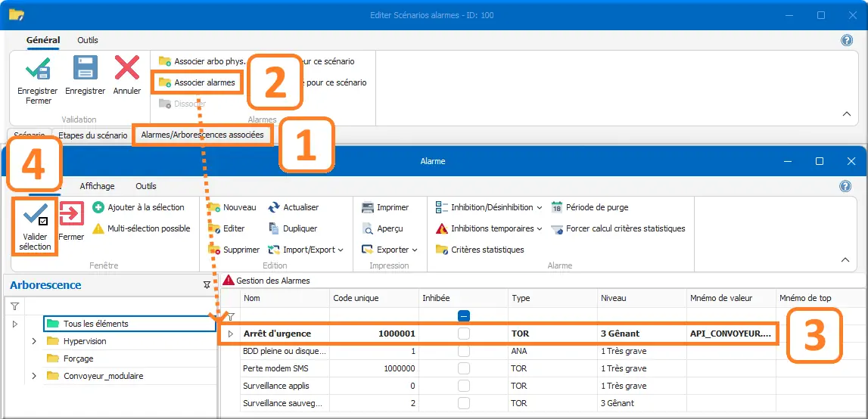Open Alarmes/Arborescences associées tab
The width and height of the screenshot is (868, 419).
[203, 135]
